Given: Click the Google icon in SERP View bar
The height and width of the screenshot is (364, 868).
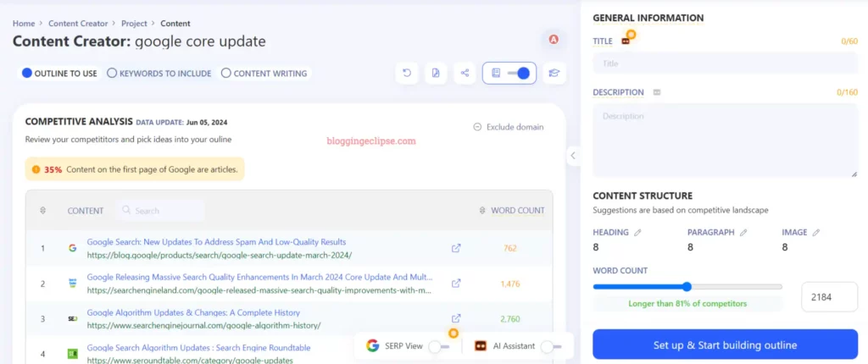Looking at the screenshot, I should click(373, 345).
